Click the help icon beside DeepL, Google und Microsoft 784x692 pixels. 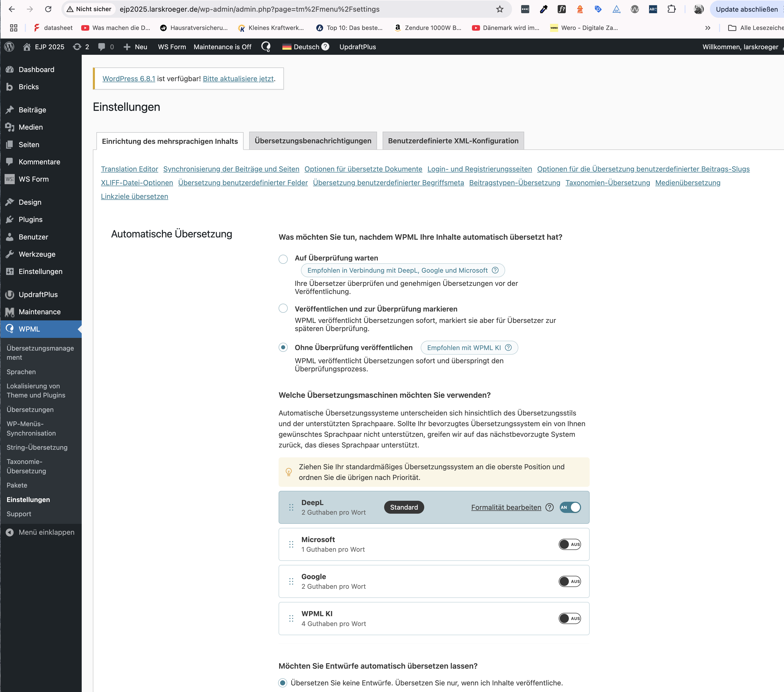click(x=495, y=270)
